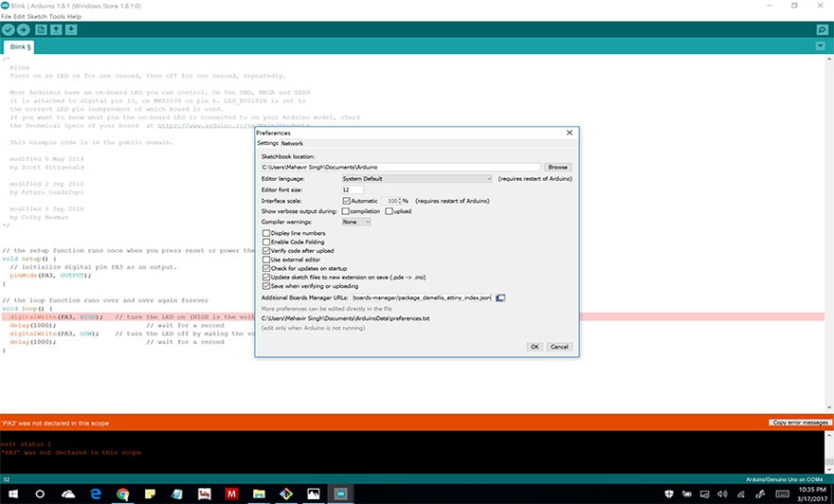Screen dimensions: 834x504
Task: Click the Upload arrow toolbar icon
Action: (24, 29)
